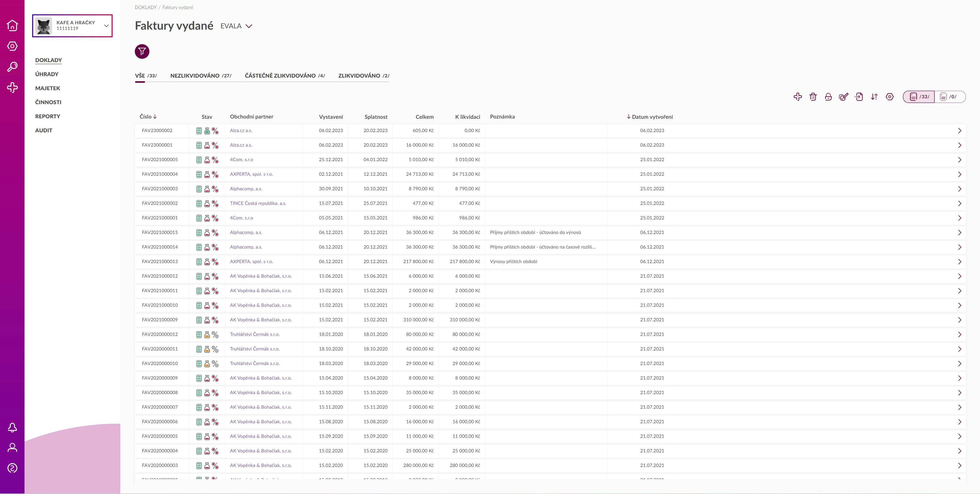Click the percent VAT icon for FAV23000001
The width and height of the screenshot is (980, 494).
pos(215,145)
